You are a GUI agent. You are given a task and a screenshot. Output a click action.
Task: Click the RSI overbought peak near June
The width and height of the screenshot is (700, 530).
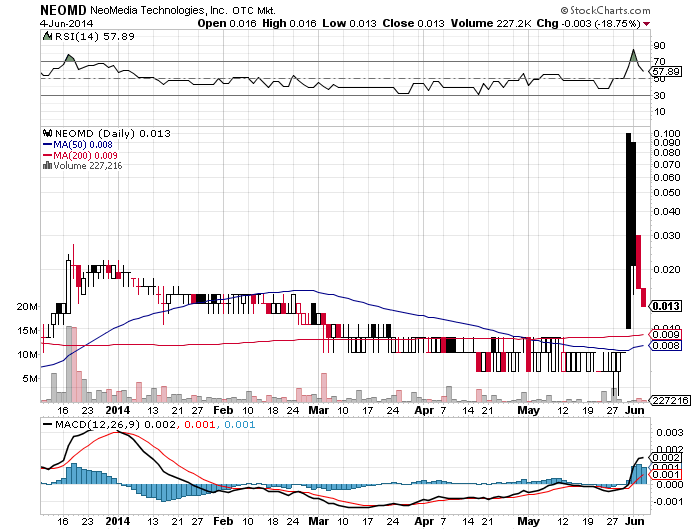633,54
